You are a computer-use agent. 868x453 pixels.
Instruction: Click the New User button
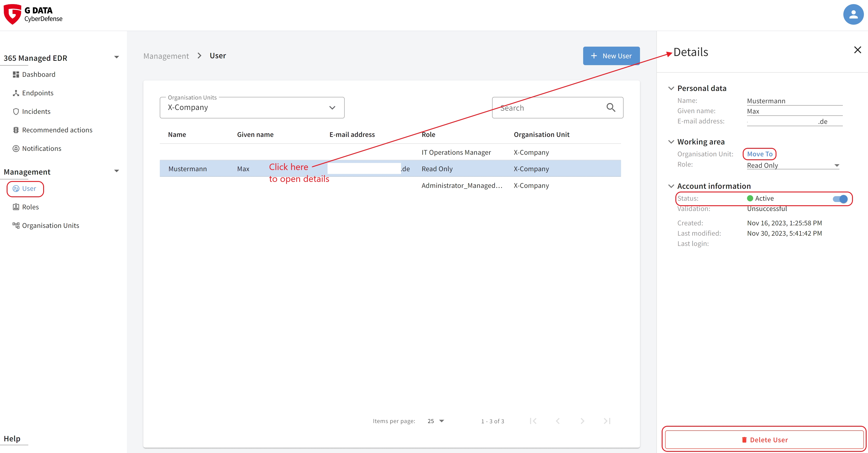click(x=611, y=56)
